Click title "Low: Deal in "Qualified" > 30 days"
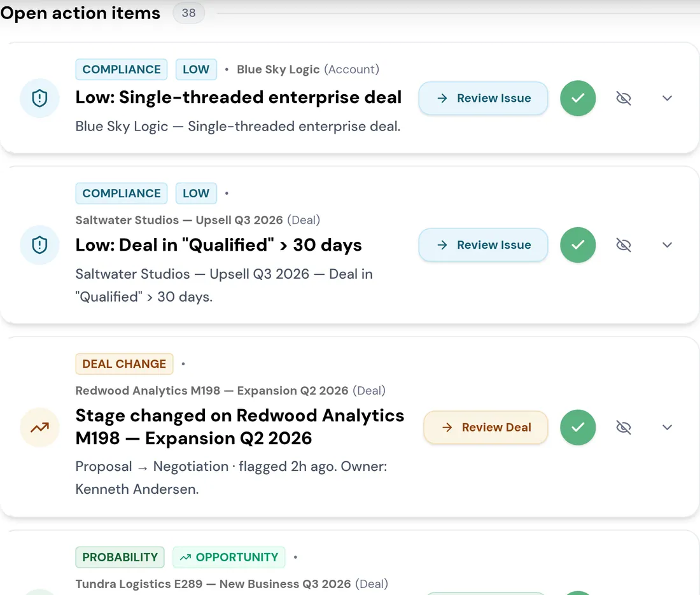 (219, 245)
